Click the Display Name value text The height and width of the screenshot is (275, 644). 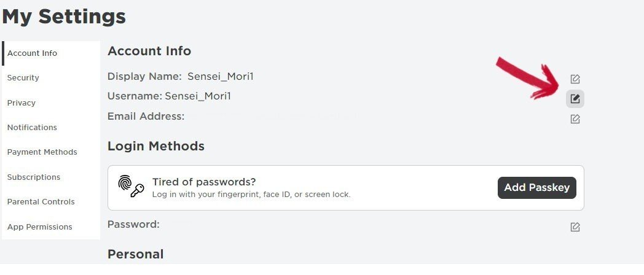tap(221, 76)
